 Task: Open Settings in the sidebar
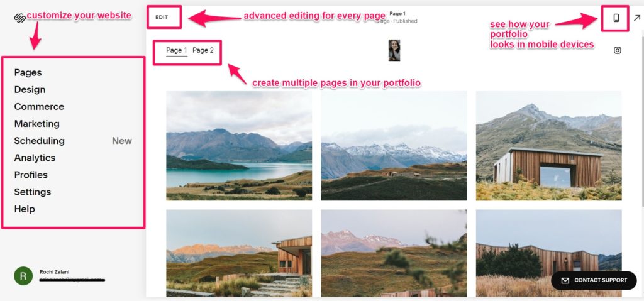(x=33, y=192)
